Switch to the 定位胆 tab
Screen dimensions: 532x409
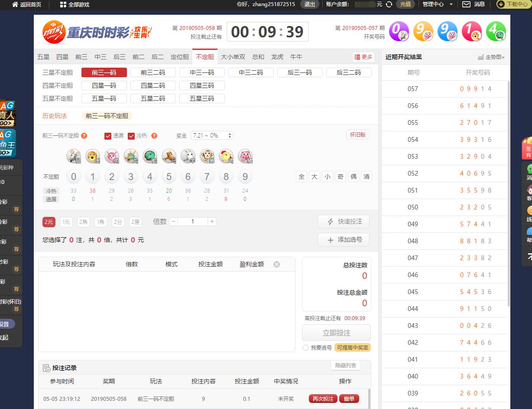[x=180, y=57]
